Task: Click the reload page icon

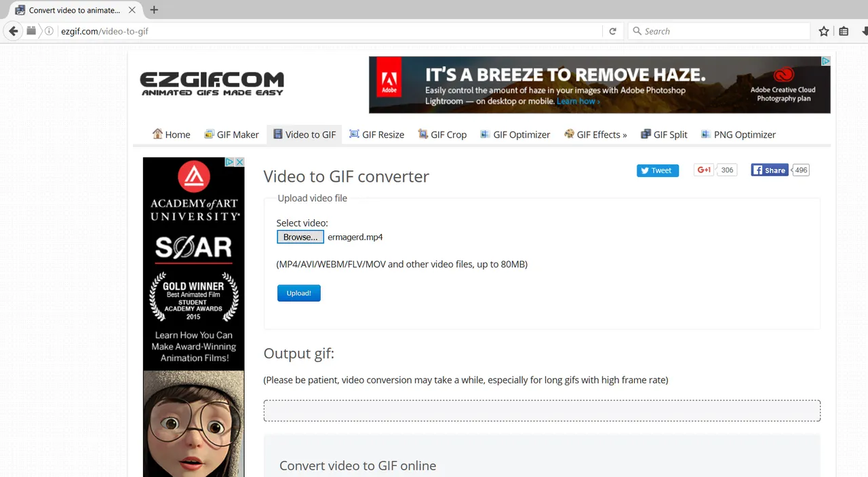Action: [x=613, y=31]
